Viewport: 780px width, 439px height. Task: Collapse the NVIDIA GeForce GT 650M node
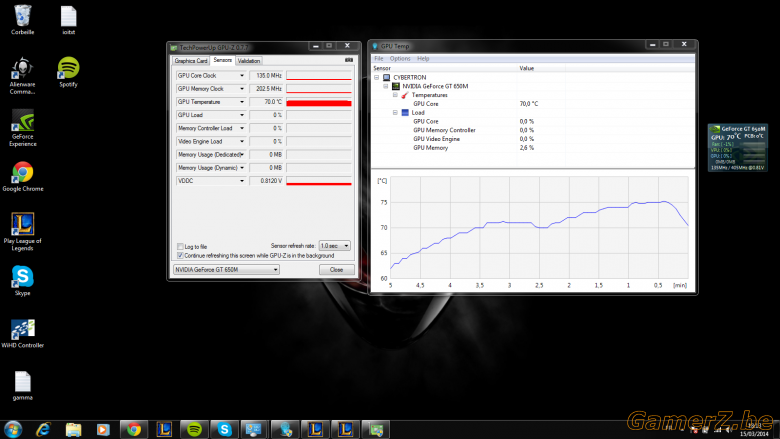(386, 87)
